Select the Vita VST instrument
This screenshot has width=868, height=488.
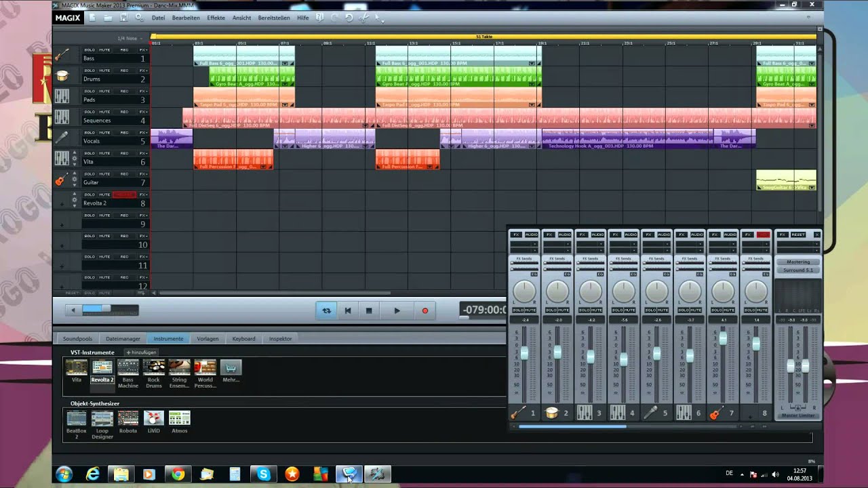pyautogui.click(x=77, y=371)
